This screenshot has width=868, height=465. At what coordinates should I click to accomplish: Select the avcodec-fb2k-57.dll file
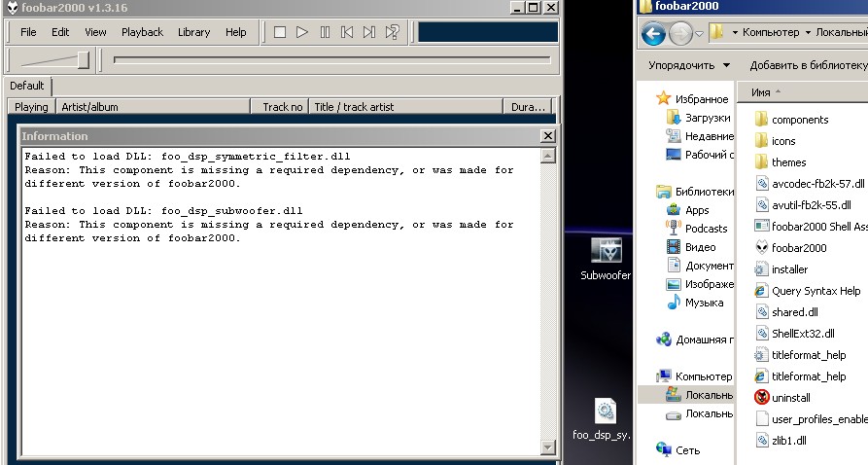pyautogui.click(x=810, y=184)
